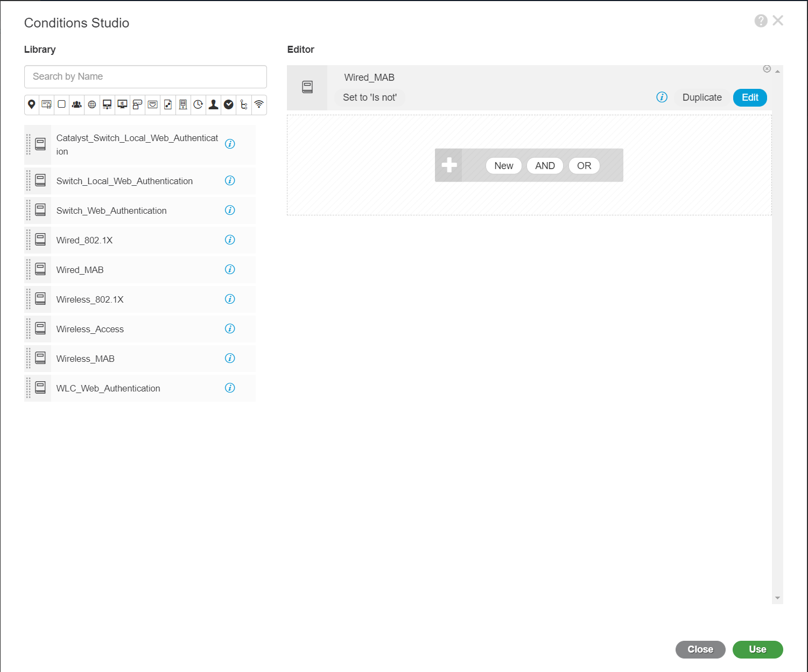Click OR to join conditions
The width and height of the screenshot is (808, 672).
click(x=584, y=165)
